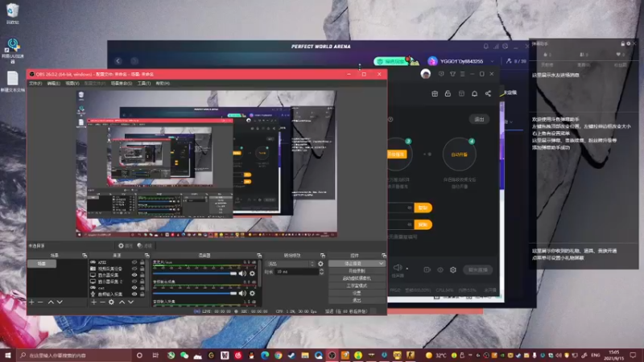This screenshot has width=644, height=362.
Task: Click padlock icon in streaming assistant toolbar
Action: 448,93
